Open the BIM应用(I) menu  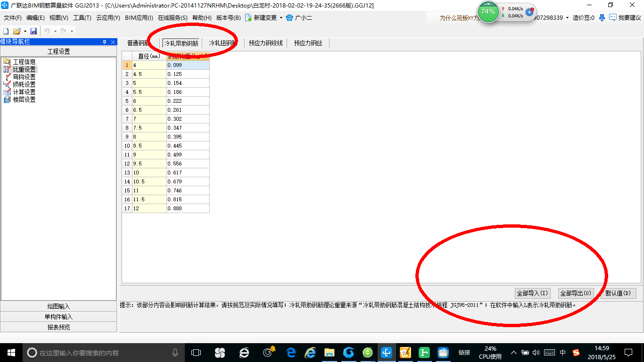[139, 18]
